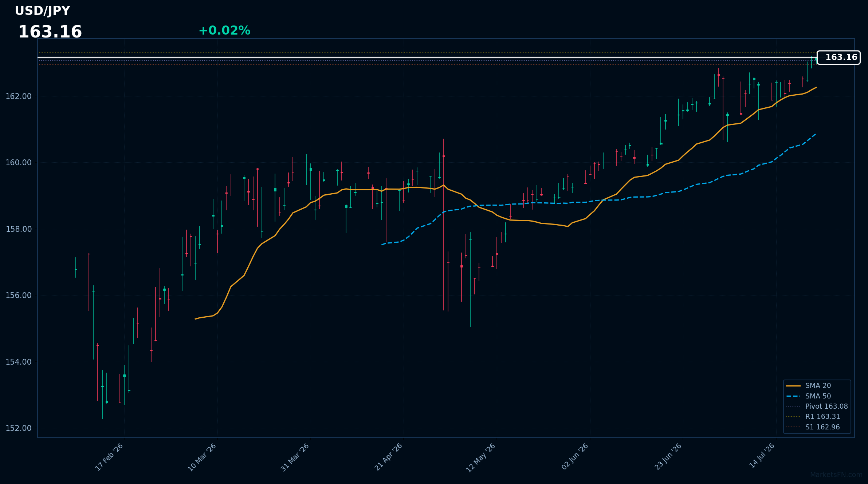The width and height of the screenshot is (868, 484).
Task: Click the 152.00 y-axis label
Action: pyautogui.click(x=19, y=428)
